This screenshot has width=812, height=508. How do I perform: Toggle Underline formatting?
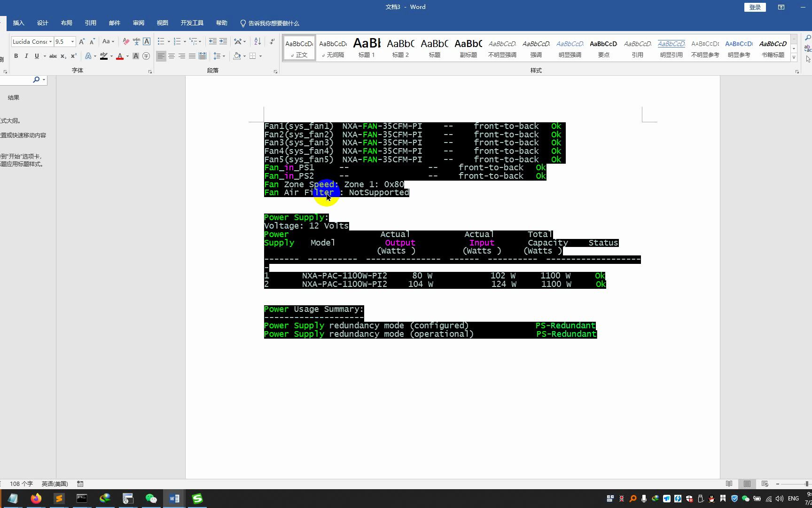click(x=37, y=56)
